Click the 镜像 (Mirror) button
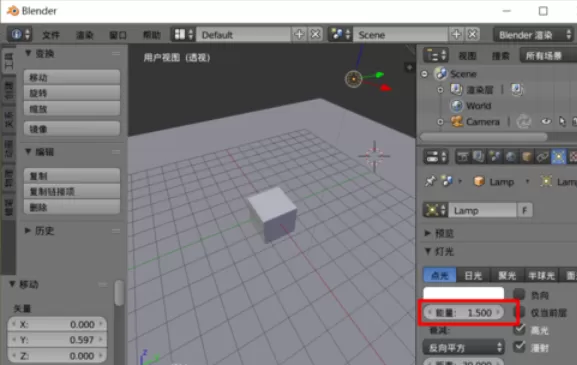The width and height of the screenshot is (577, 365). pos(72,129)
